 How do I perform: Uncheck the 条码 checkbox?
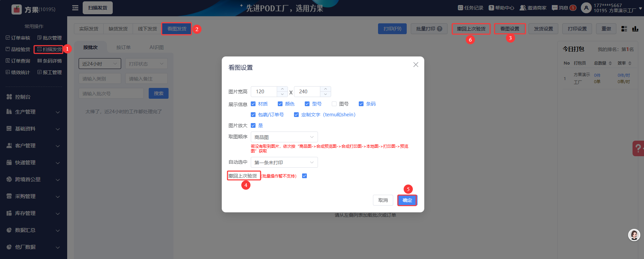(x=361, y=104)
